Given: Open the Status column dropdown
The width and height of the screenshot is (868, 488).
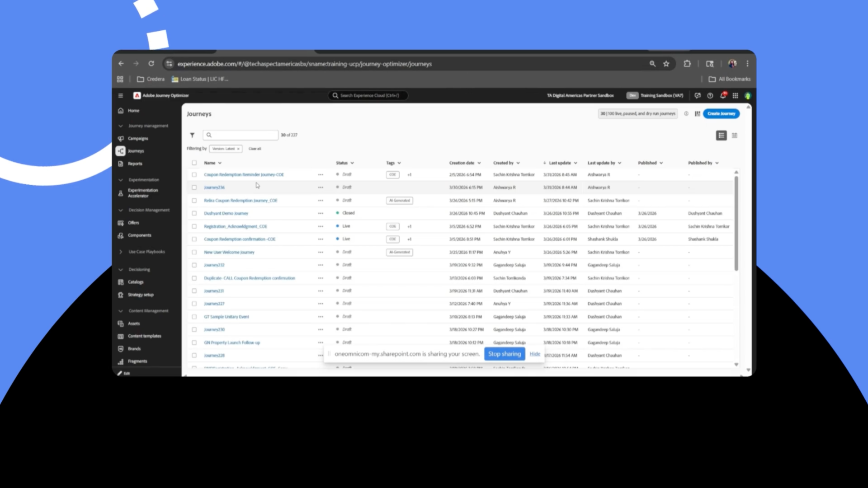Looking at the screenshot, I should tap(352, 163).
